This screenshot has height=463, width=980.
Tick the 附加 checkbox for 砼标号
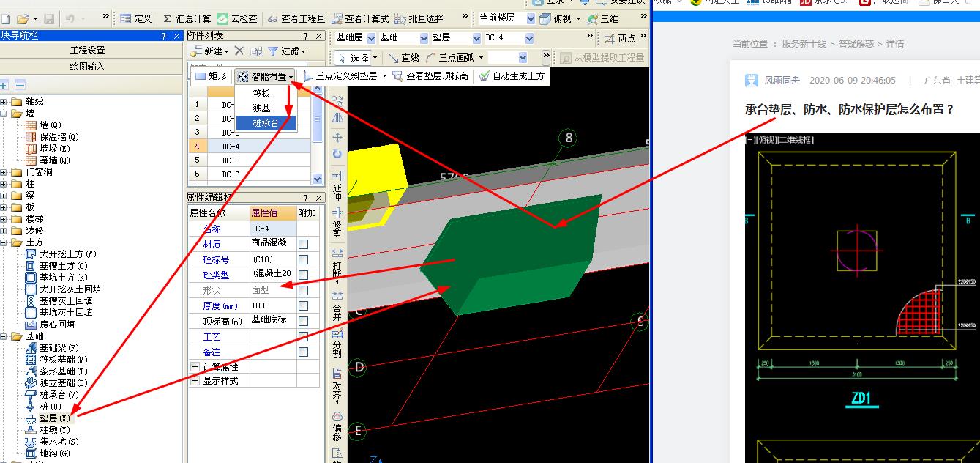(303, 259)
